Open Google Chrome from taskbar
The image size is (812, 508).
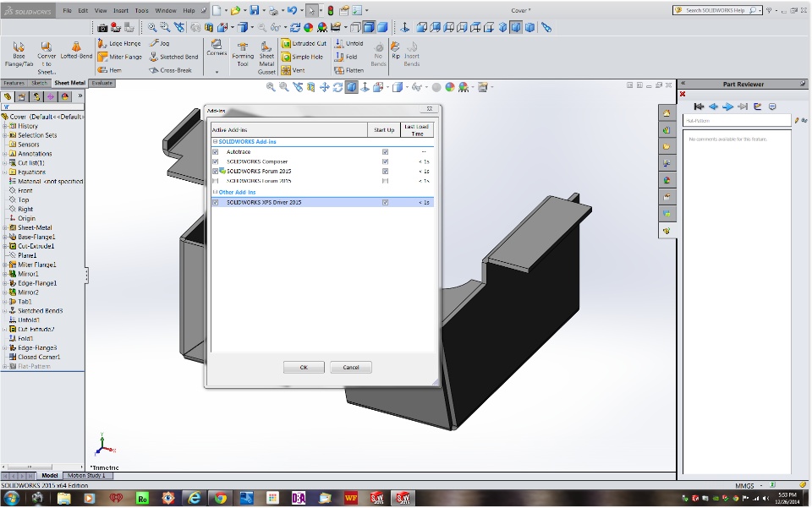coord(221,498)
